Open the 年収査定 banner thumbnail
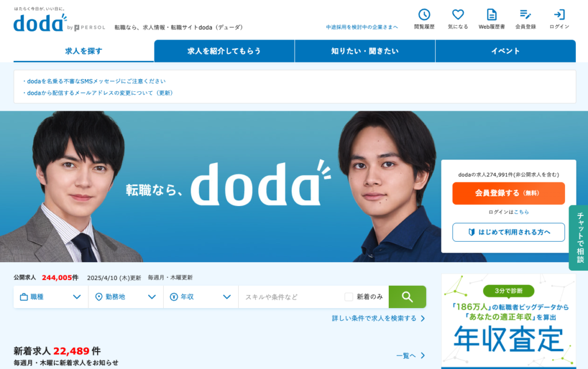 509,321
